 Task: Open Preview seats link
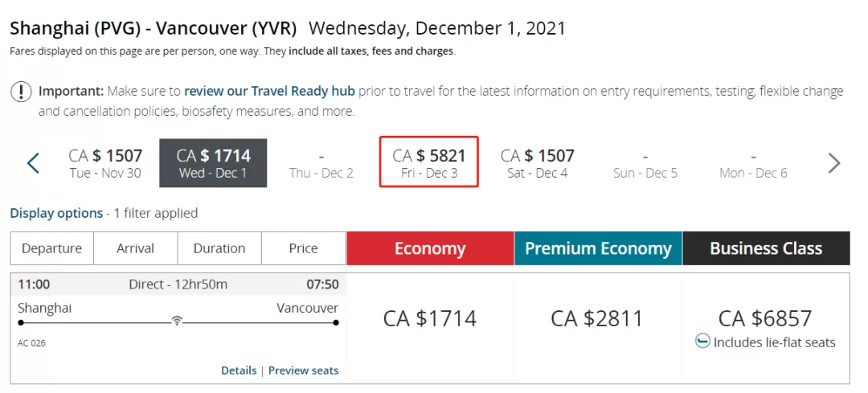tap(303, 370)
